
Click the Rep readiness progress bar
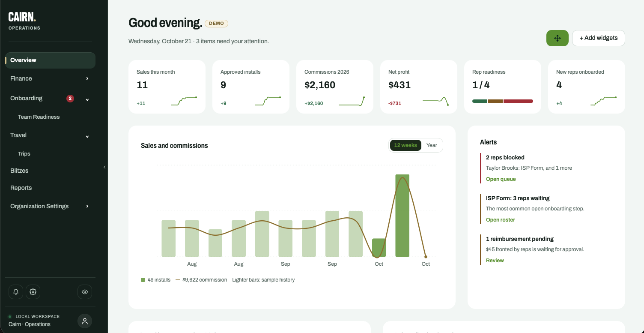pos(503,101)
